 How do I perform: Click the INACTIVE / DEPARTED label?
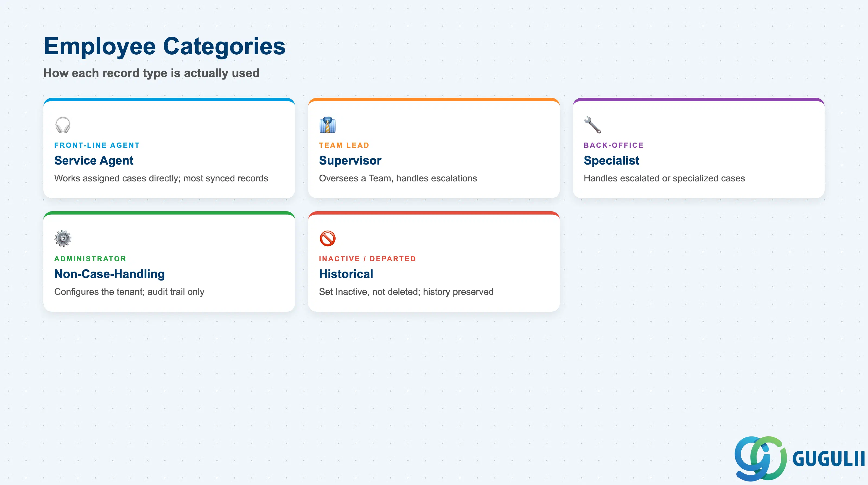[367, 259]
